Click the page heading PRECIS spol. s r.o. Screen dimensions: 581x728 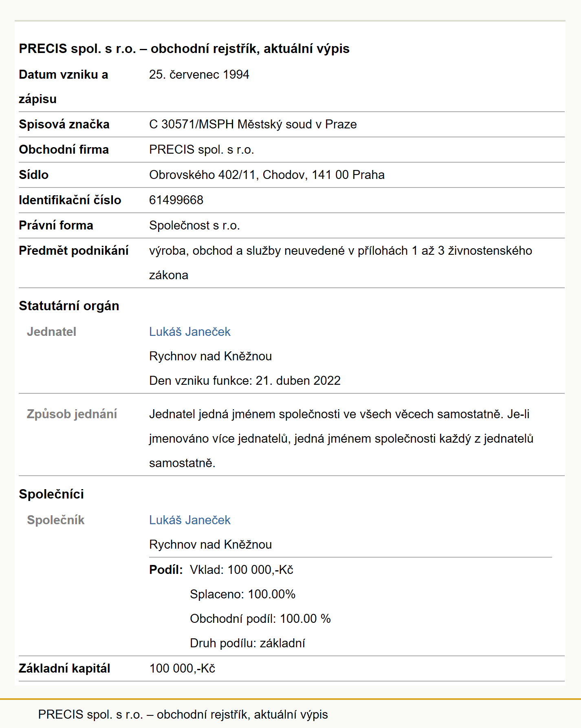[x=184, y=49]
